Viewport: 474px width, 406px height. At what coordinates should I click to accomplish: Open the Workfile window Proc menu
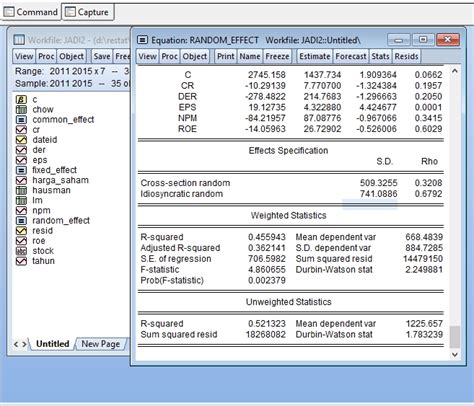click(x=46, y=56)
